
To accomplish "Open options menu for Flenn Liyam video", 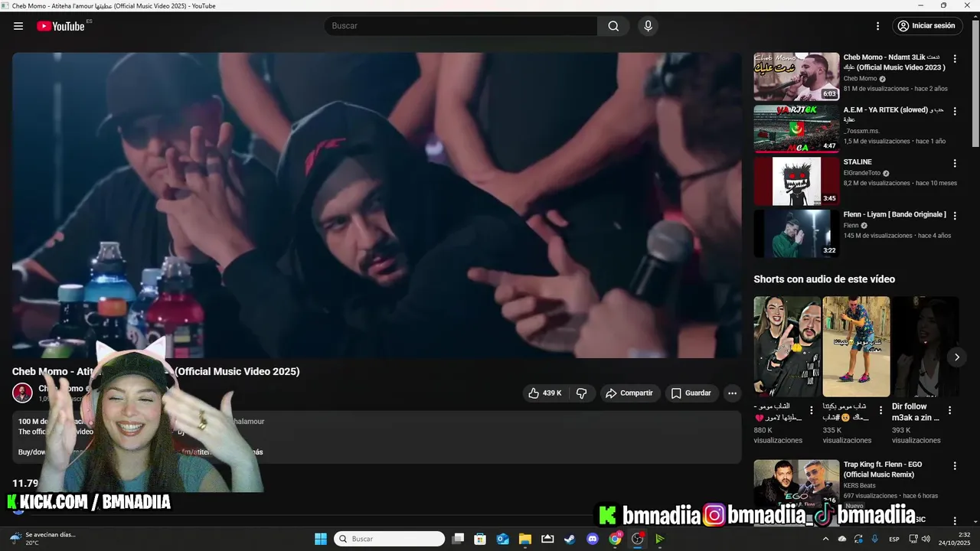I will click(x=955, y=216).
